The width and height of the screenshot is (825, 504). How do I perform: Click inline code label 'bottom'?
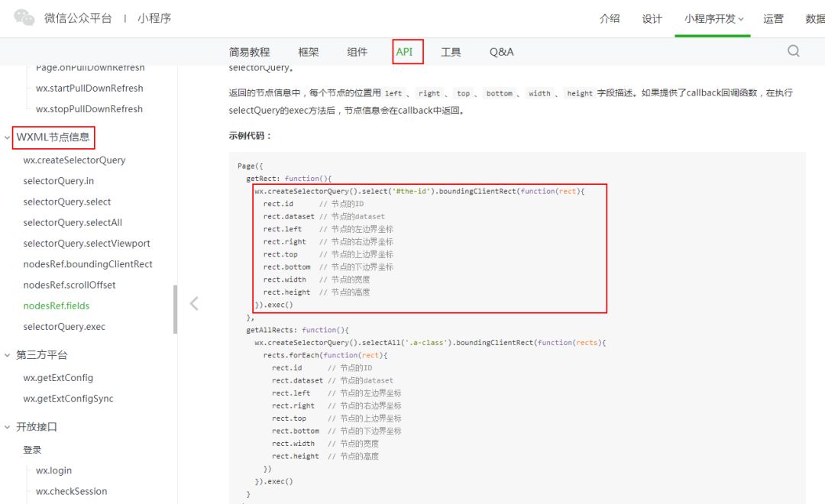tap(500, 93)
